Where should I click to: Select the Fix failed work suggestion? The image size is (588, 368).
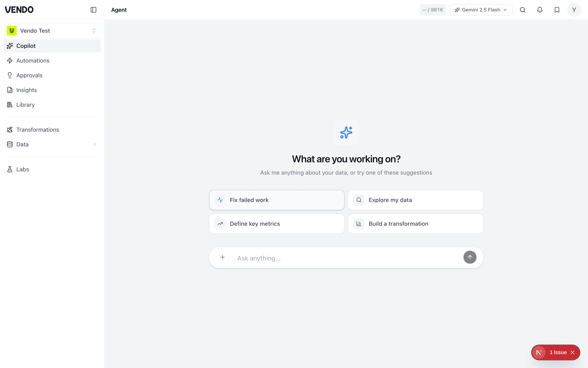(277, 200)
